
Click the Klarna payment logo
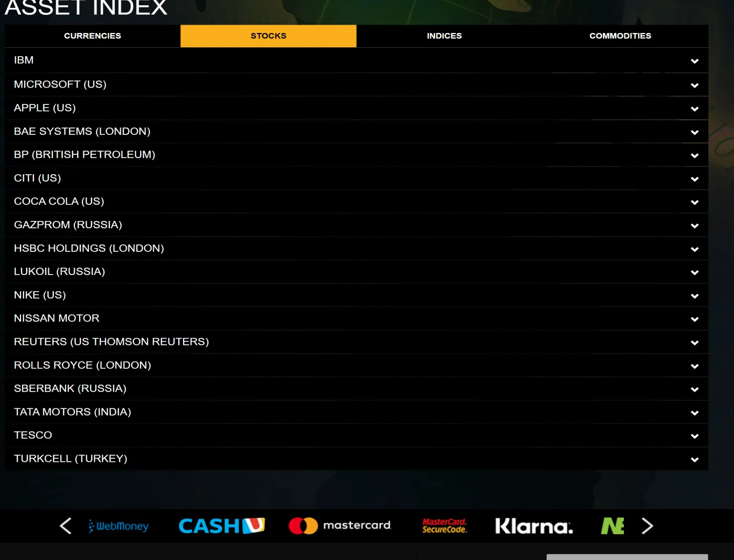tap(534, 526)
